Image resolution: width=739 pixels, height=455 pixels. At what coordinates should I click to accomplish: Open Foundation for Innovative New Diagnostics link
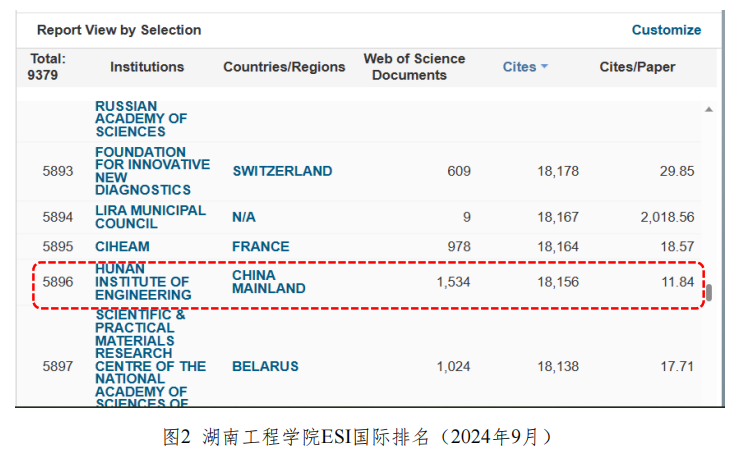(x=152, y=171)
